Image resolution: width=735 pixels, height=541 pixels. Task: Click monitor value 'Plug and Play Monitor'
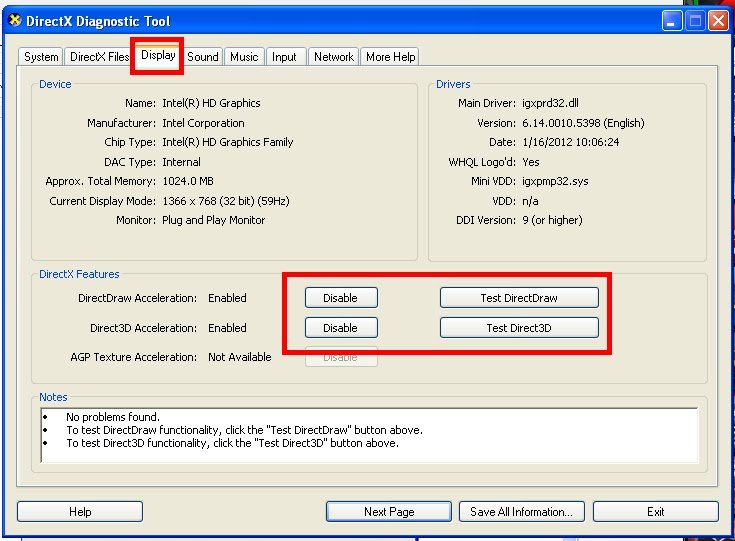(x=214, y=220)
